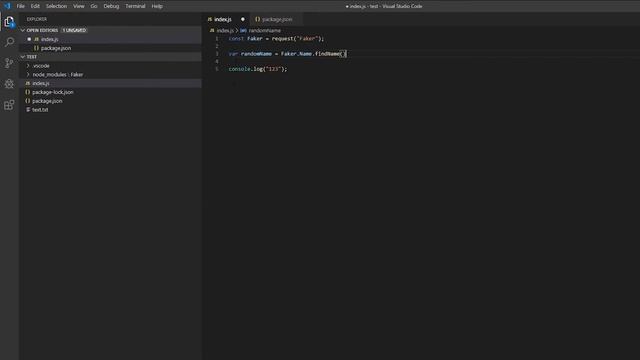The height and width of the screenshot is (360, 640).
Task: Open the Search view in activity bar
Action: pyautogui.click(x=9, y=42)
